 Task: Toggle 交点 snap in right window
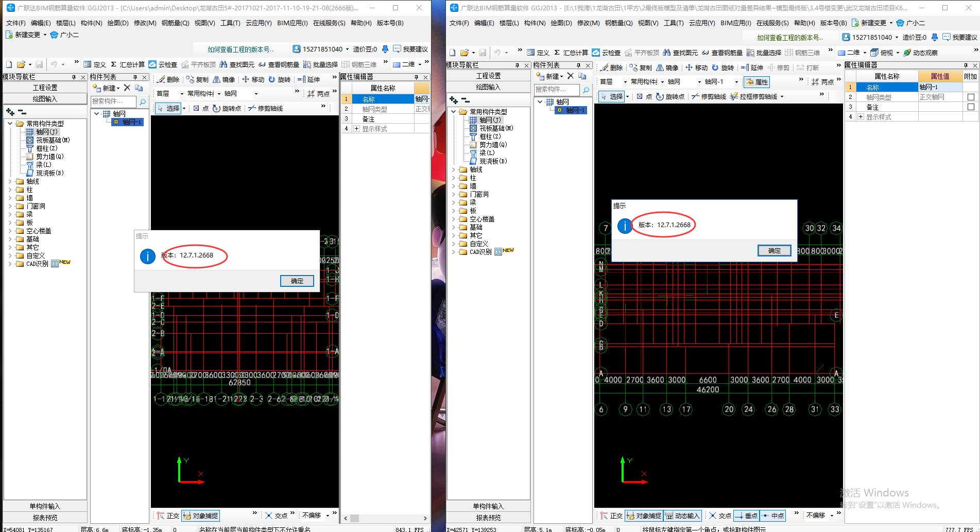pos(720,516)
